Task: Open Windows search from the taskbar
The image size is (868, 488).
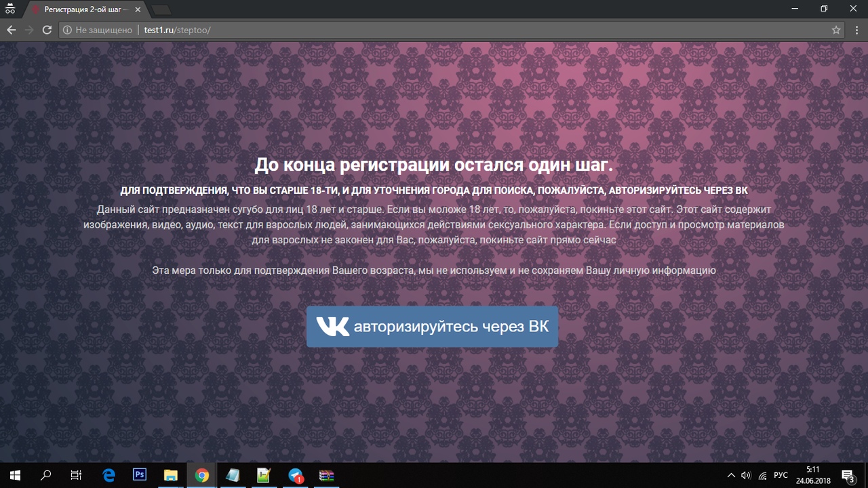Action: 46,475
